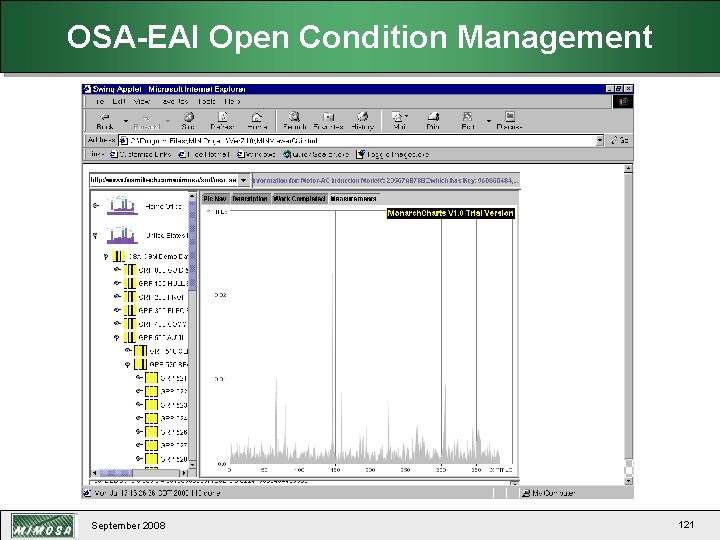Open the Favorites menu

coord(175,101)
